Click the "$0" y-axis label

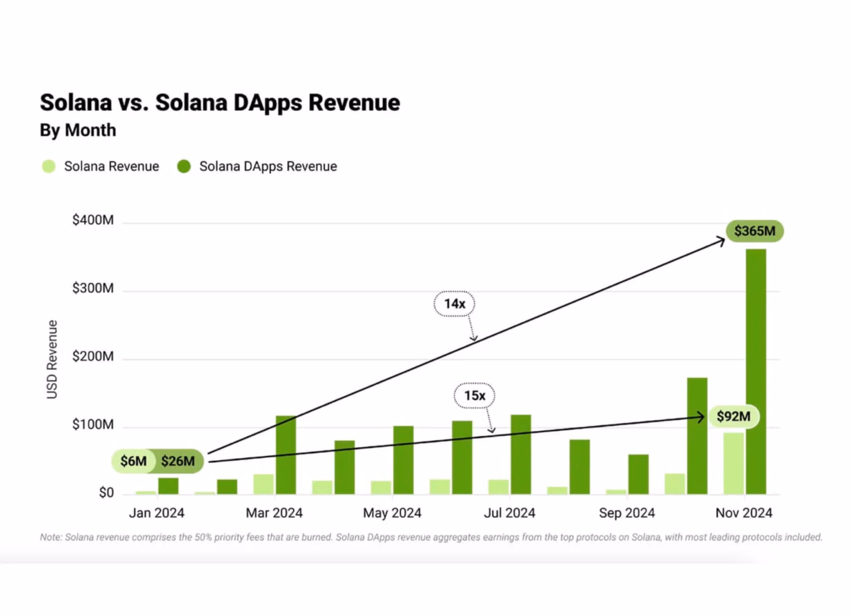(106, 493)
